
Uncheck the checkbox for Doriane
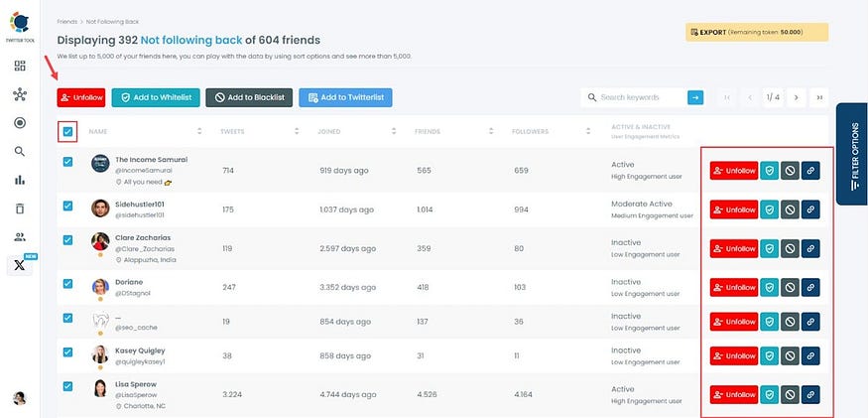click(67, 283)
